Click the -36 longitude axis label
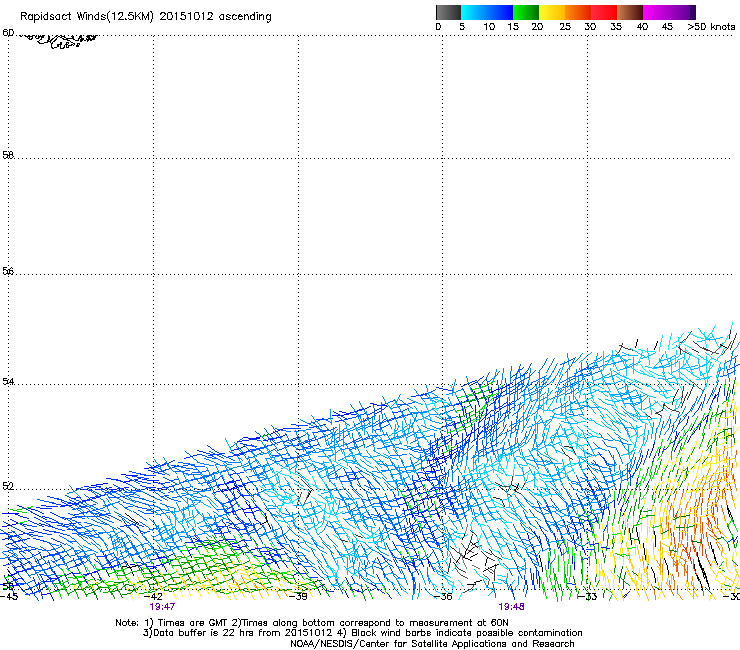Image resolution: width=740 pixels, height=650 pixels. pos(443,597)
